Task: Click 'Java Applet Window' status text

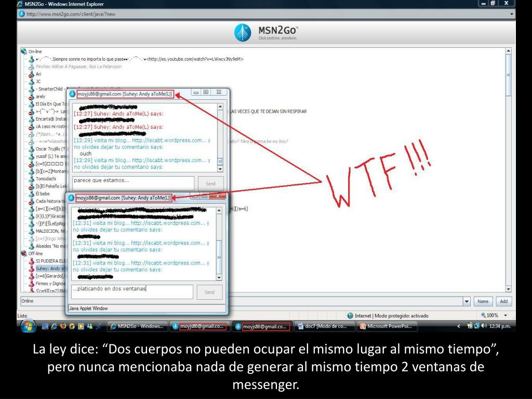Action: point(88,309)
